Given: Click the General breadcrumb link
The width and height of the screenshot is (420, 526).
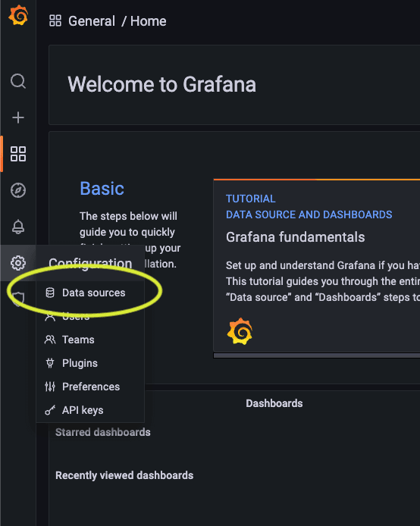Looking at the screenshot, I should 92,21.
